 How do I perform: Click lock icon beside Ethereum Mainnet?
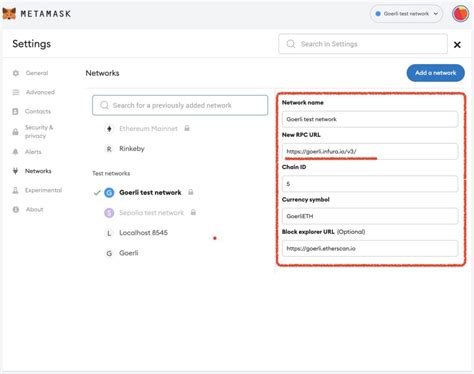coord(187,128)
